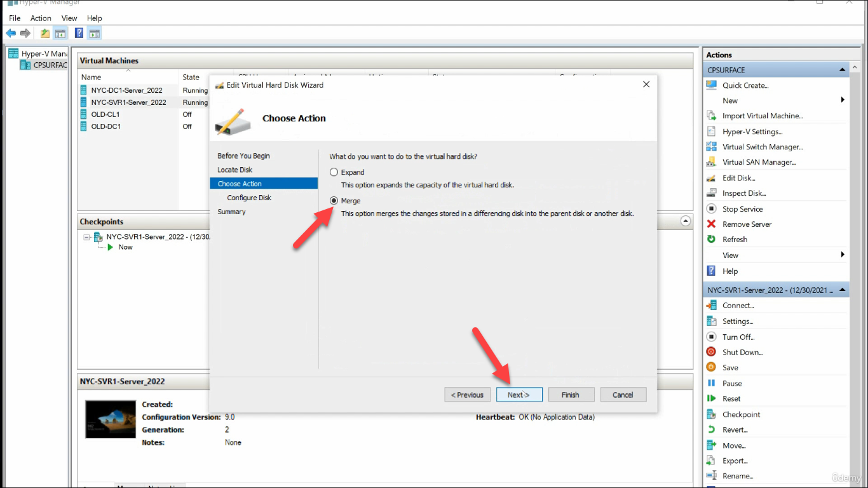This screenshot has width=868, height=488.
Task: Click the blue Help toolbar icon
Action: tap(79, 34)
